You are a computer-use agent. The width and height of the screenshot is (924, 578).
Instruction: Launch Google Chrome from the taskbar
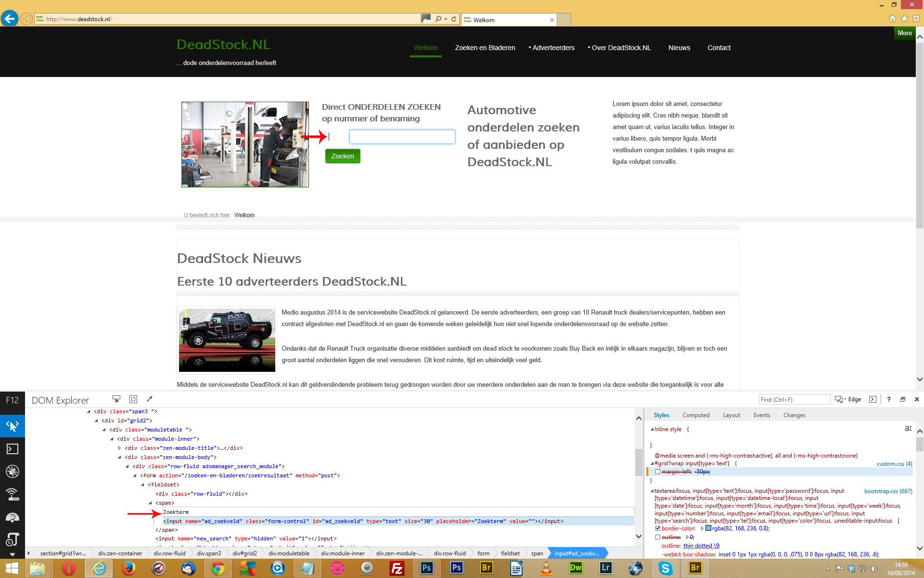point(218,568)
